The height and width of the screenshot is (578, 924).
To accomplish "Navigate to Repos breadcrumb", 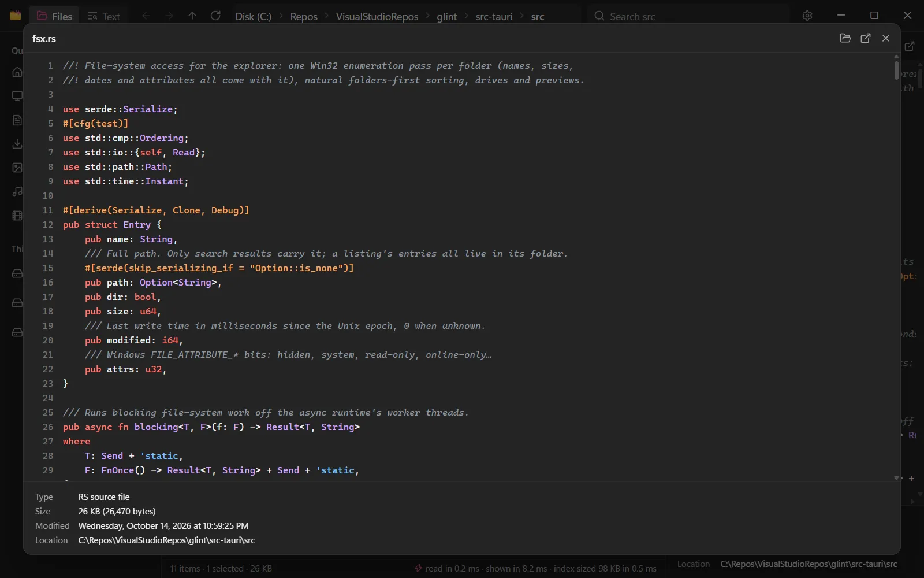I will (304, 17).
